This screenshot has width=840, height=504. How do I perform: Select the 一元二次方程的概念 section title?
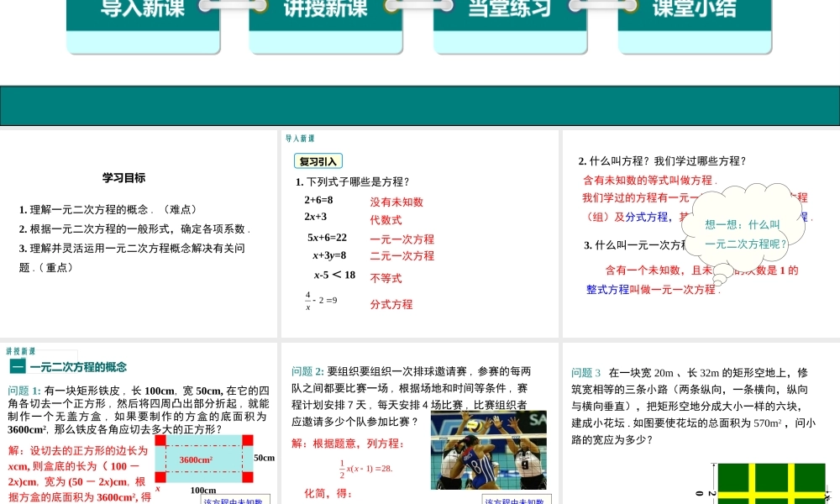point(78,367)
